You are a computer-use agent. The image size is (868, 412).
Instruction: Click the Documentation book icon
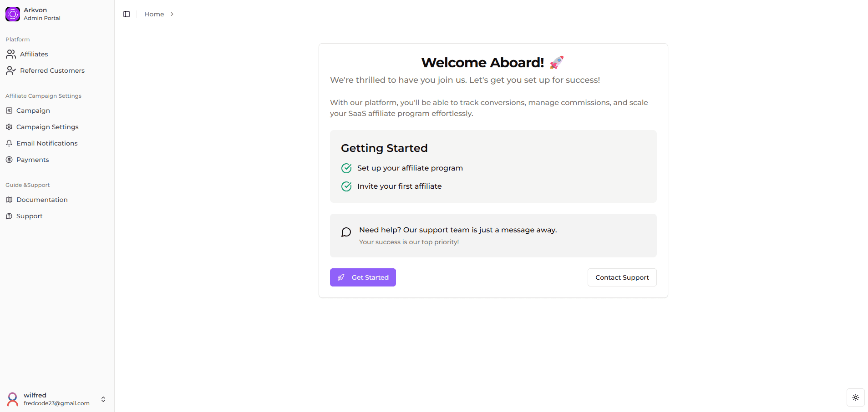coord(9,200)
